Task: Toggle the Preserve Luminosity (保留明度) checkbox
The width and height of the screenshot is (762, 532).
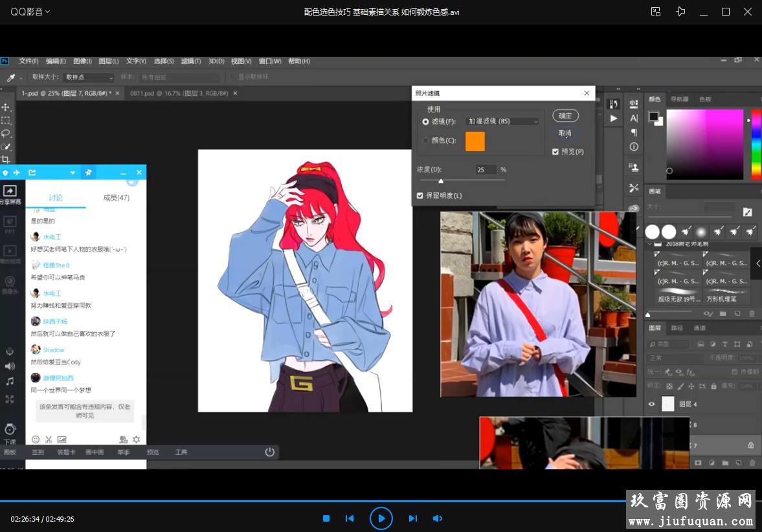Action: (x=420, y=195)
